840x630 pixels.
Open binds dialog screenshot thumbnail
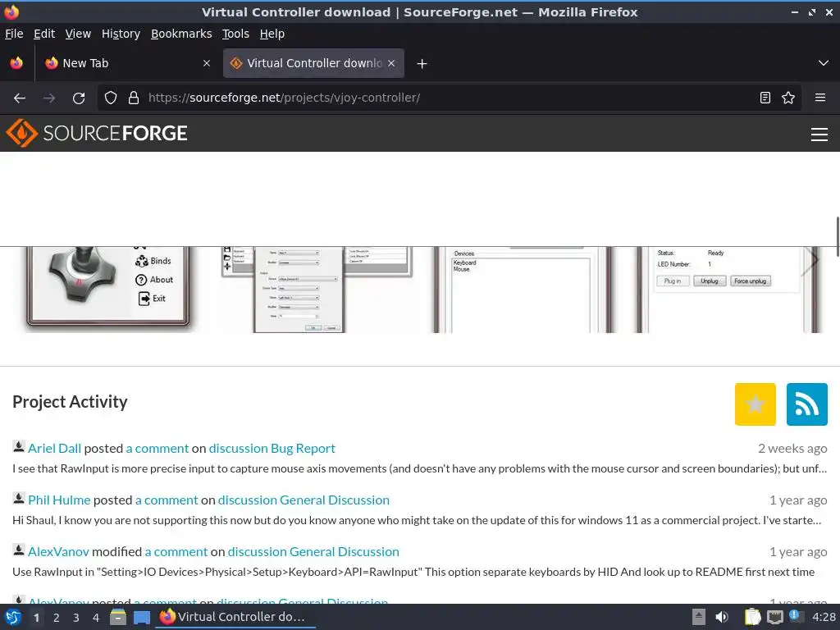click(317, 290)
